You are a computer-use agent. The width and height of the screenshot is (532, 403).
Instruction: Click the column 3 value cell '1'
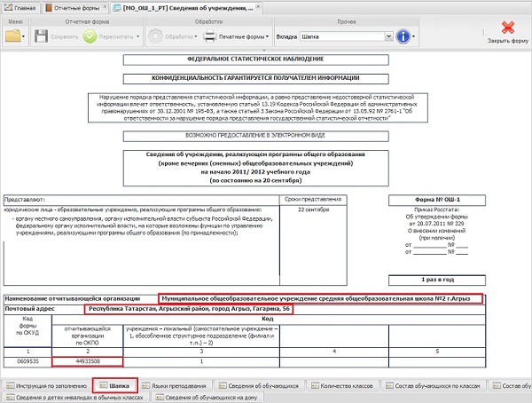(x=201, y=361)
